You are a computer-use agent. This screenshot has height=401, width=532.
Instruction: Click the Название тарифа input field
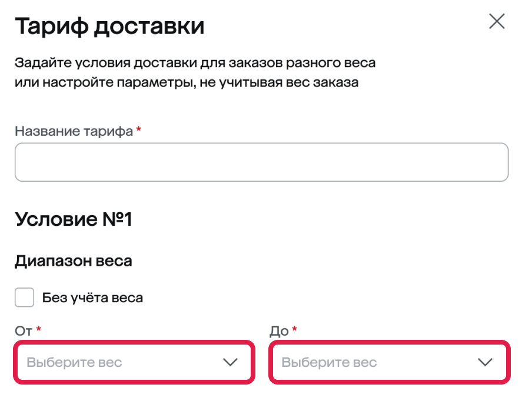(261, 162)
